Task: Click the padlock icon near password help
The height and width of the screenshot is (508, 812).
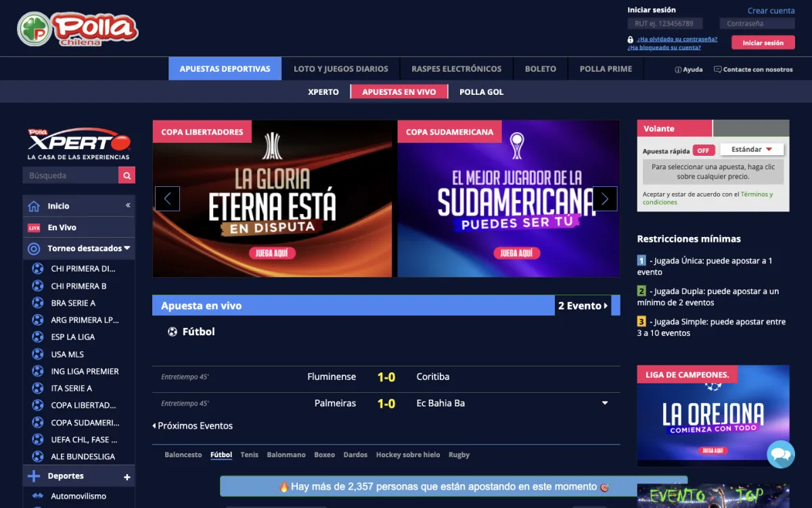Action: click(x=631, y=40)
